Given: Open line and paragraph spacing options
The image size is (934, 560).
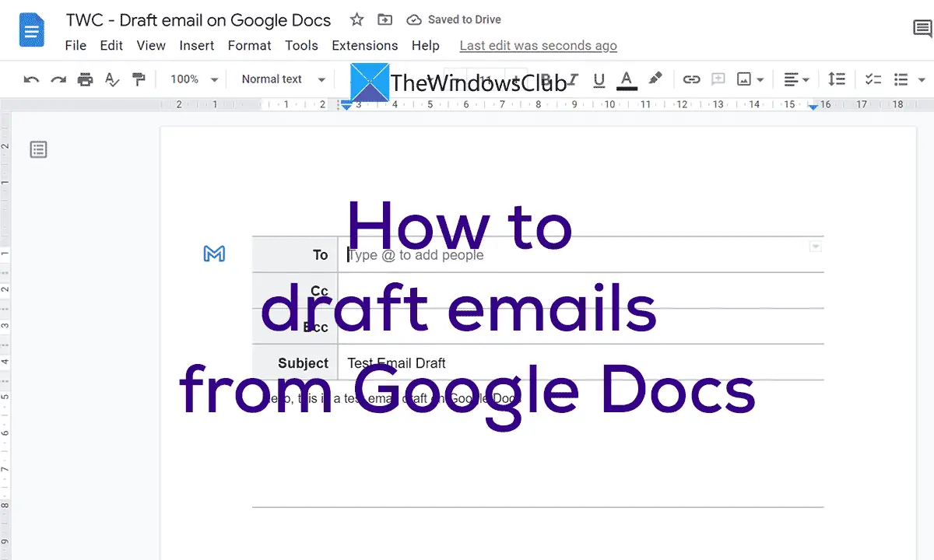Looking at the screenshot, I should pyautogui.click(x=837, y=79).
